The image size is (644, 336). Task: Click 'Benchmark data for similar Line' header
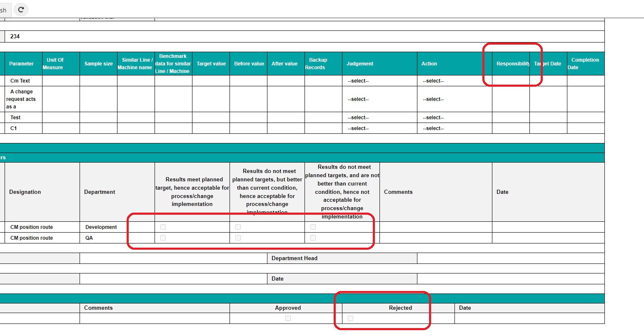coord(173,64)
